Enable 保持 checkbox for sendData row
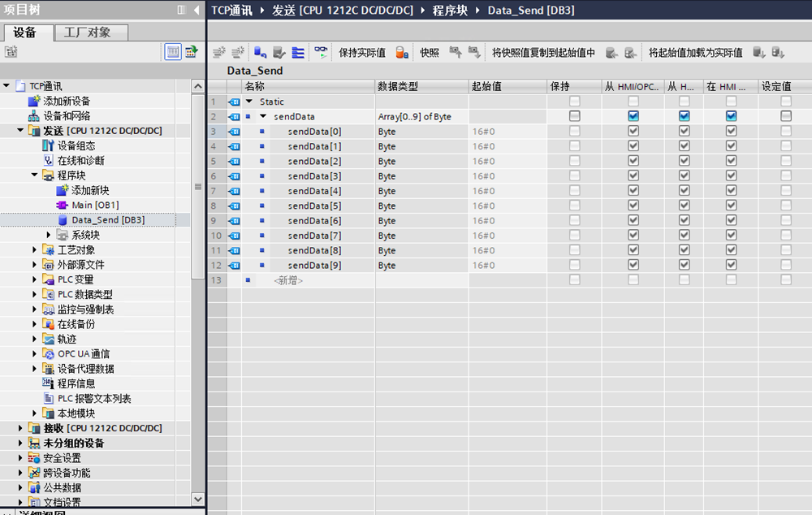812x515 pixels. 575,116
